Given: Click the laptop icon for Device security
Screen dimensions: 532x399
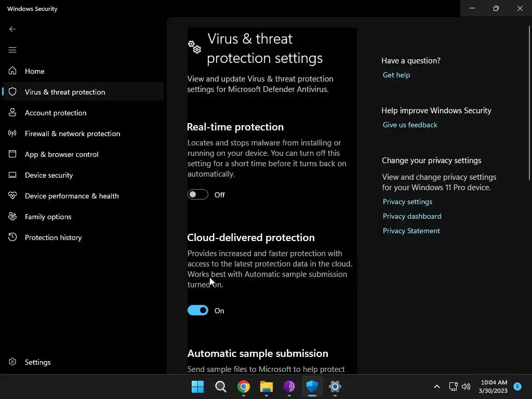Looking at the screenshot, I should pyautogui.click(x=12, y=175).
